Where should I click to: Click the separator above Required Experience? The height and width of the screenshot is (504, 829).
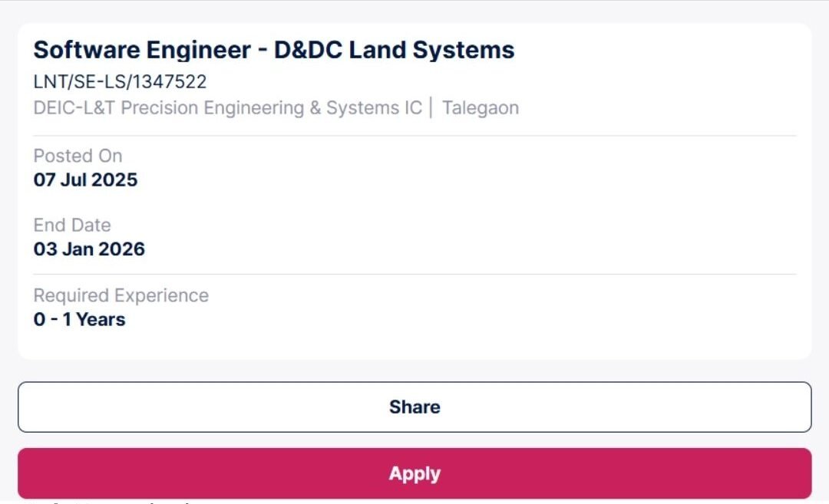(414, 273)
